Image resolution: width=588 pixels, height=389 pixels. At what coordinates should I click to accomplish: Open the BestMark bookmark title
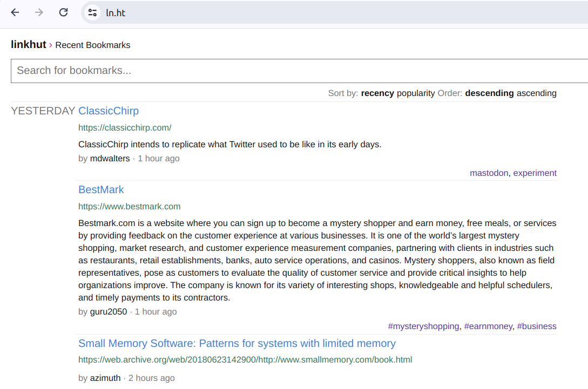(101, 189)
